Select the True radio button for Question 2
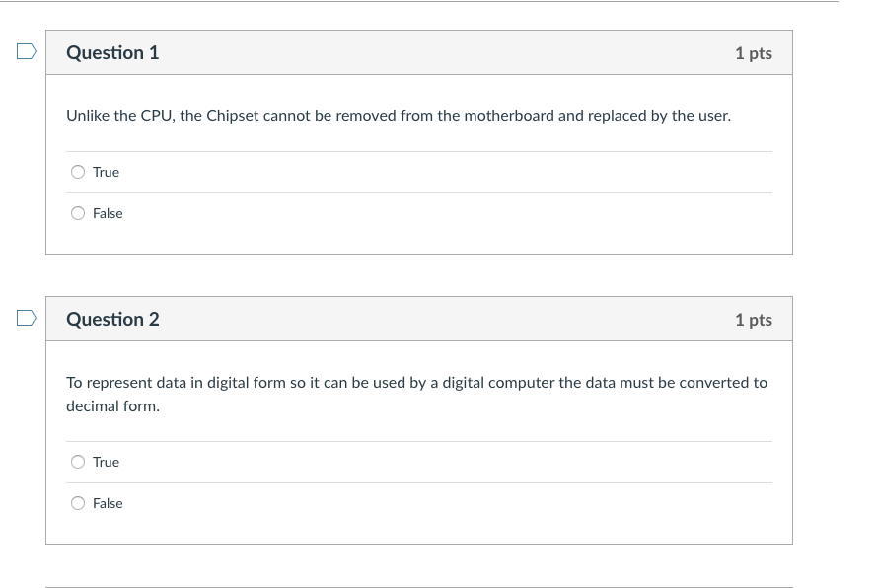877x588 pixels. (78, 462)
